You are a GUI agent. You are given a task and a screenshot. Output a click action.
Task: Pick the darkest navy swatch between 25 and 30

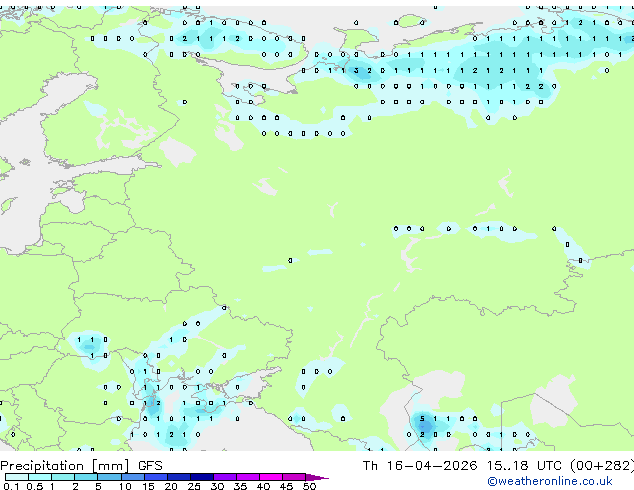click(201, 477)
